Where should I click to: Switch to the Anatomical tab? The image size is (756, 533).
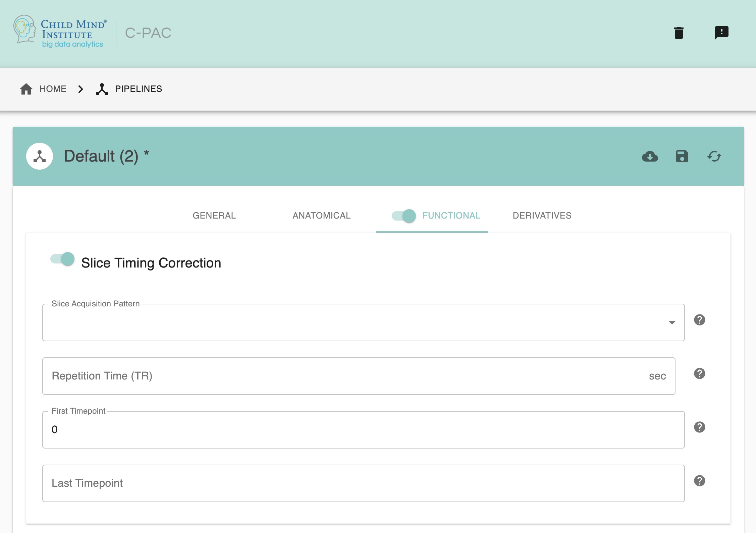click(321, 216)
